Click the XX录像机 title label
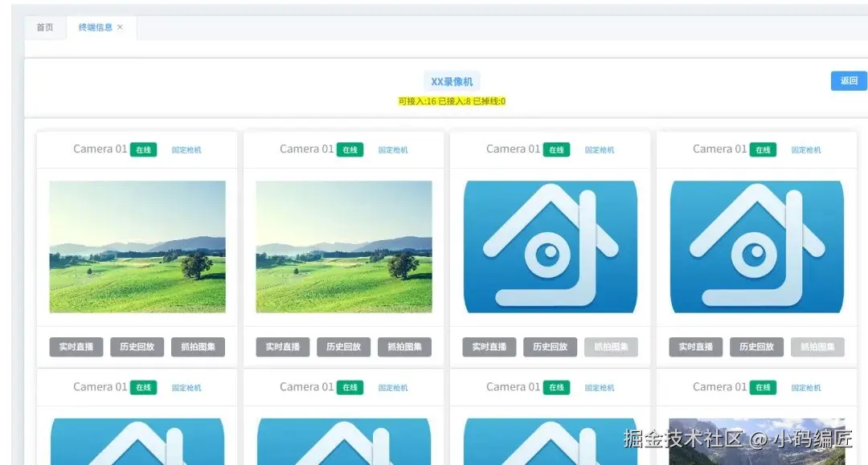The width and height of the screenshot is (868, 465). 452,81
